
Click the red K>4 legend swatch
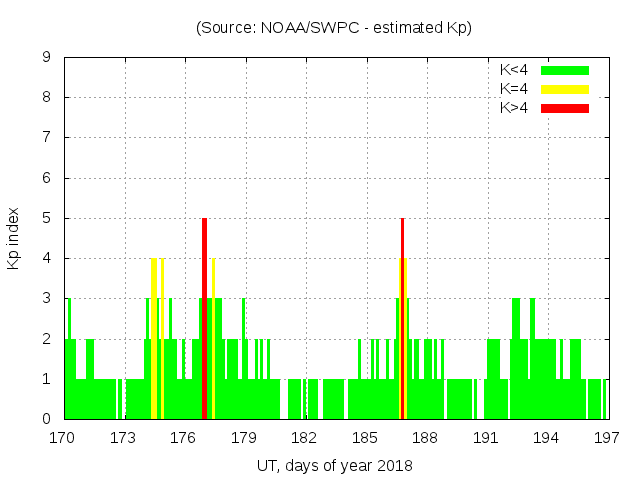565,108
